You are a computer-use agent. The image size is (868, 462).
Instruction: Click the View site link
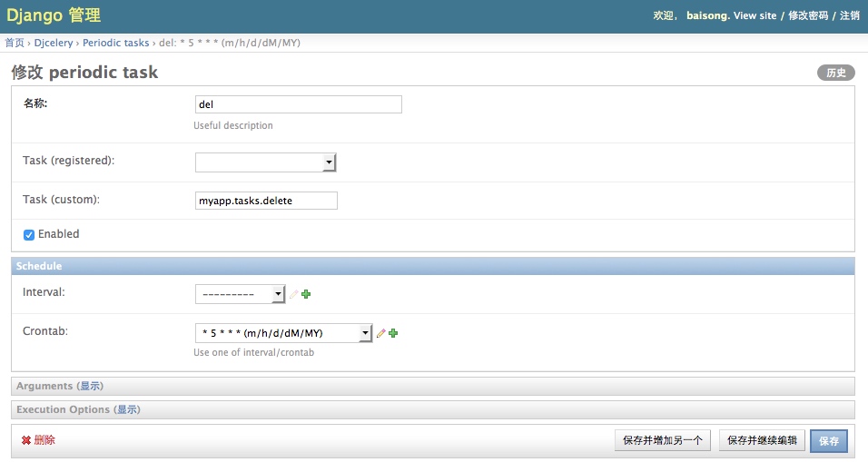[755, 16]
